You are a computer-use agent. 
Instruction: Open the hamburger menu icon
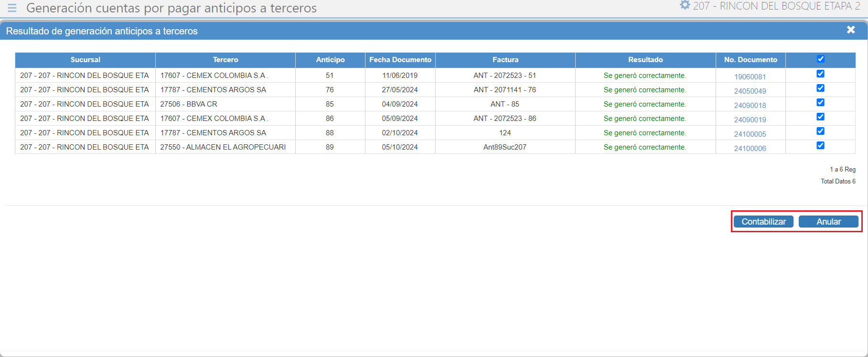point(12,8)
